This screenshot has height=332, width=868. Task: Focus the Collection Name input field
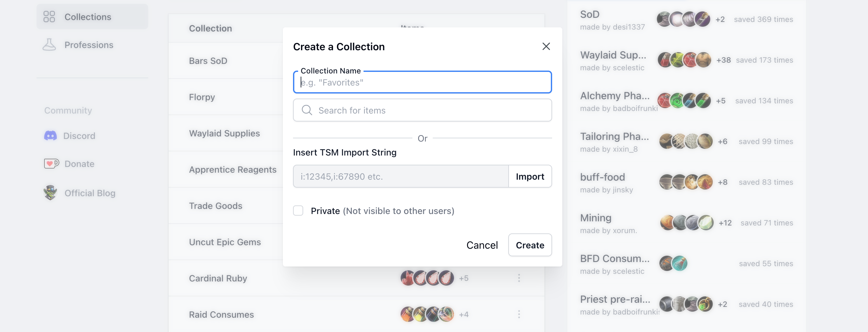click(x=422, y=82)
